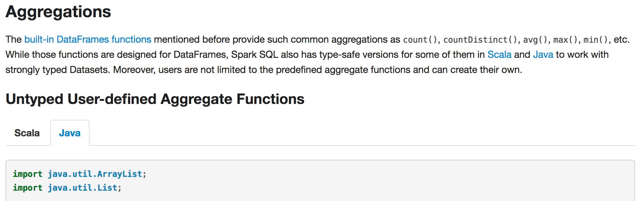644x201 pixels.
Task: Click the Aggregations page heading
Action: [x=58, y=12]
